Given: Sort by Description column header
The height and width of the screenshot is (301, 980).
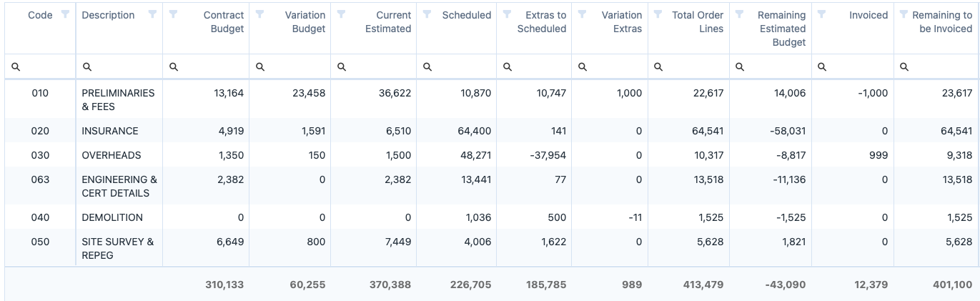Looking at the screenshot, I should pos(108,14).
